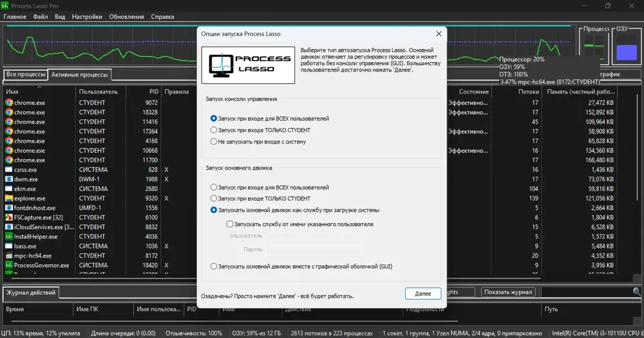Viewport: 644px width, 338px height.
Task: Click the chrome.exe icon in row PID 10668
Action: point(9,150)
